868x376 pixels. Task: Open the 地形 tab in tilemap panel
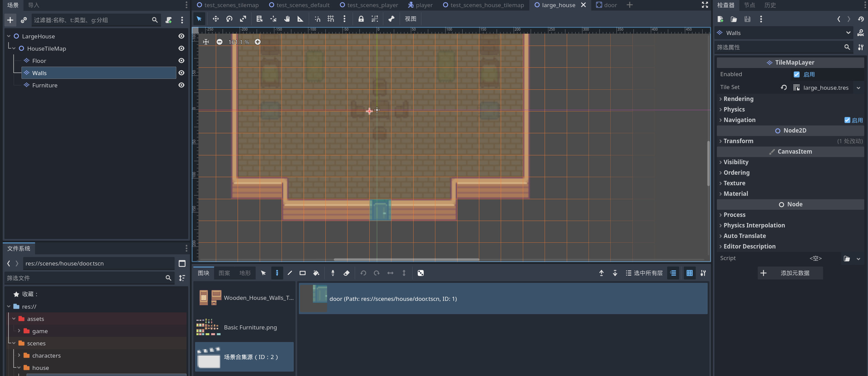[245, 273]
